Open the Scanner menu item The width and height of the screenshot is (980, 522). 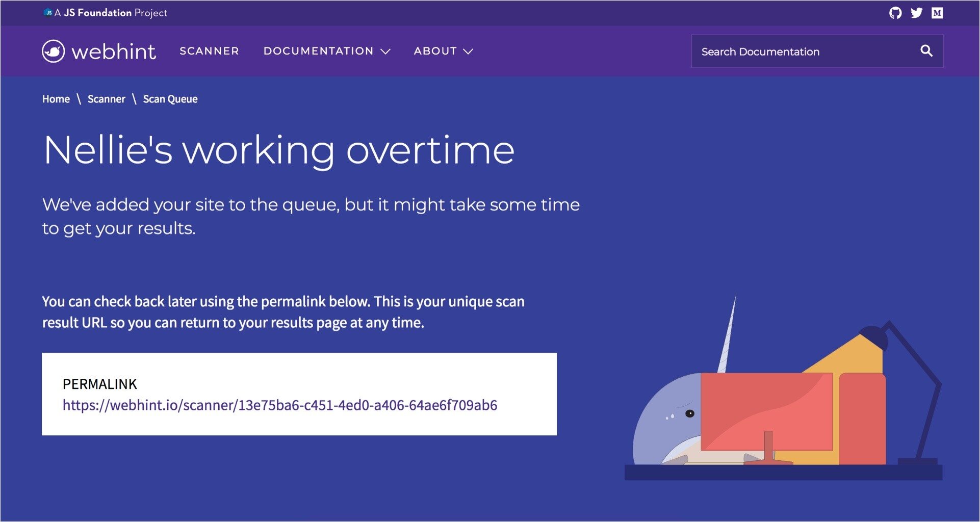[210, 51]
